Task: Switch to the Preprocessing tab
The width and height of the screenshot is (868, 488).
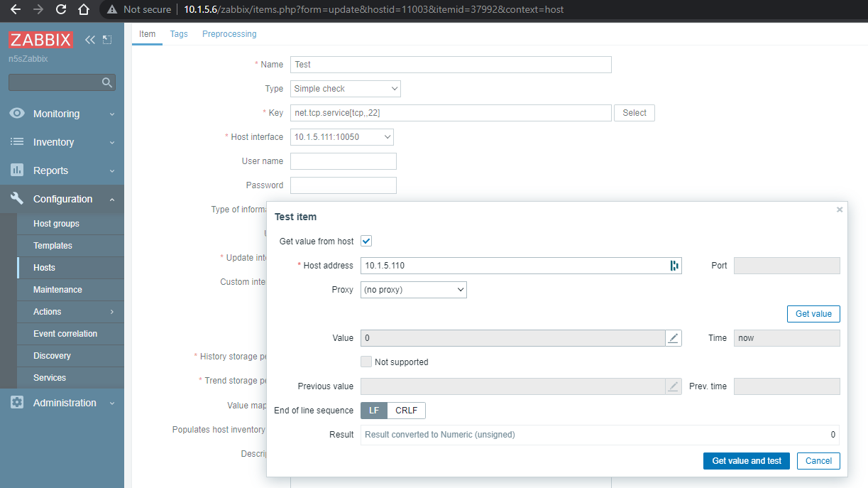Action: (x=229, y=34)
